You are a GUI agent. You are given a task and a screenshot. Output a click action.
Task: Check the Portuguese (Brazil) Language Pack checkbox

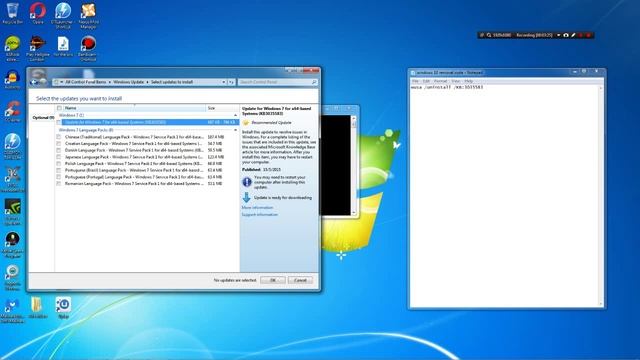(59, 170)
